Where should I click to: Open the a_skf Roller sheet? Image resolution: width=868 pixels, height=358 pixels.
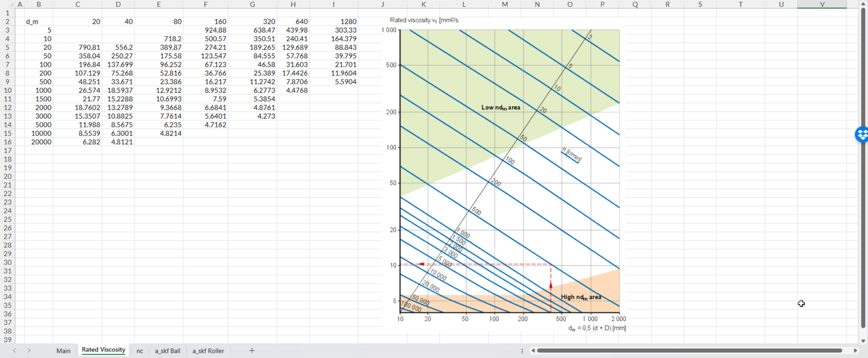pyautogui.click(x=208, y=351)
